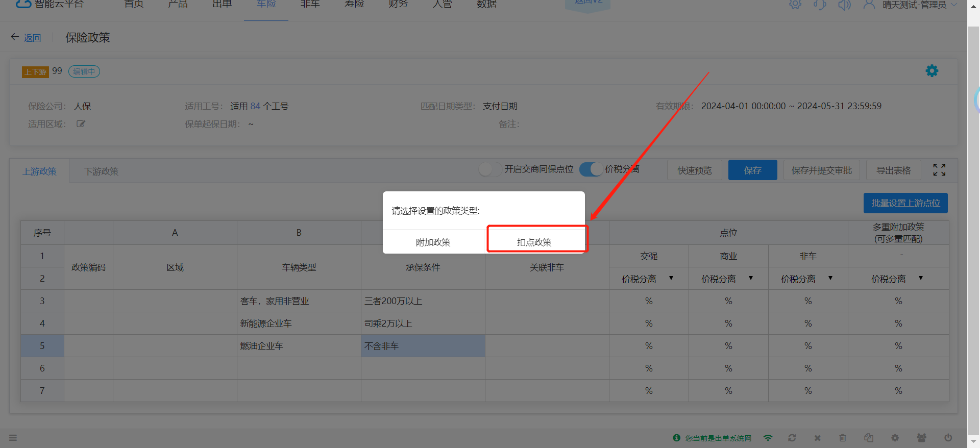Open the headset customer service icon

click(820, 4)
